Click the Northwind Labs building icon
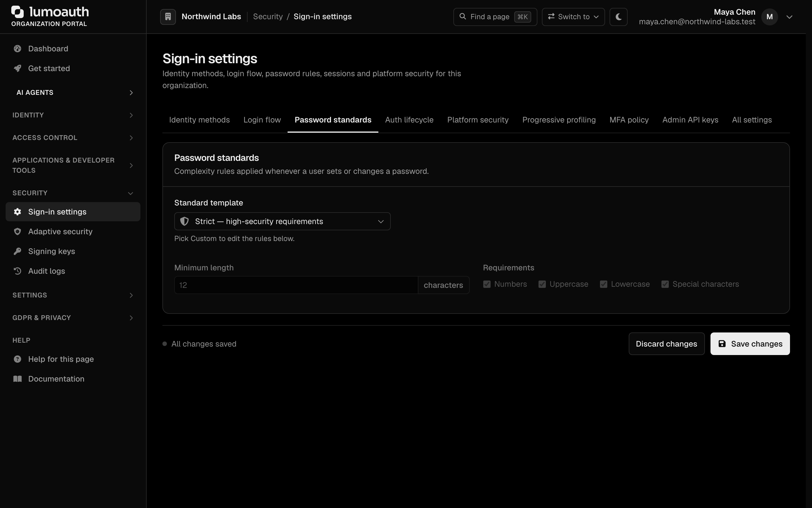Screen dimensions: 812x508 click(x=168, y=17)
